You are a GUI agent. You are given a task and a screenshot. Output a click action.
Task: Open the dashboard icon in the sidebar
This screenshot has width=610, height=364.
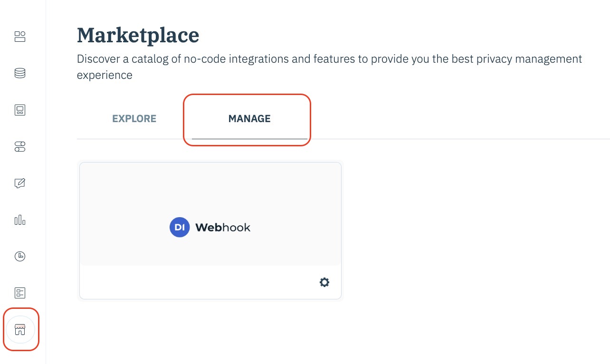pyautogui.click(x=20, y=37)
